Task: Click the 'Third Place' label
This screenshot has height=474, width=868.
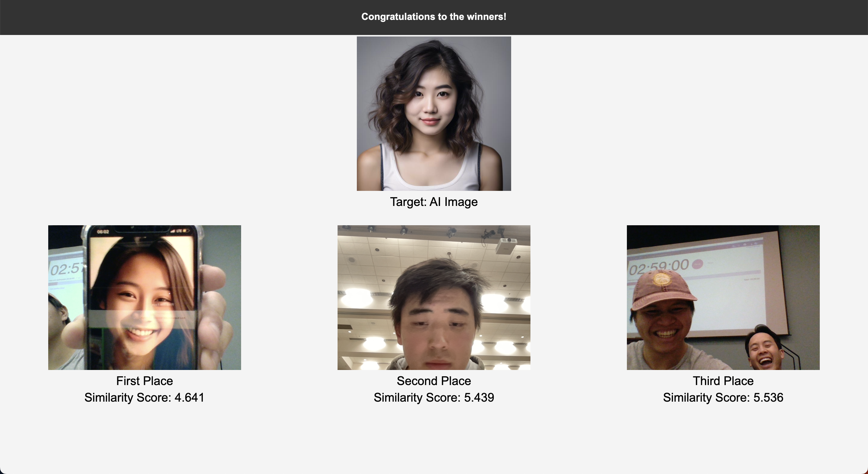Action: (x=723, y=381)
